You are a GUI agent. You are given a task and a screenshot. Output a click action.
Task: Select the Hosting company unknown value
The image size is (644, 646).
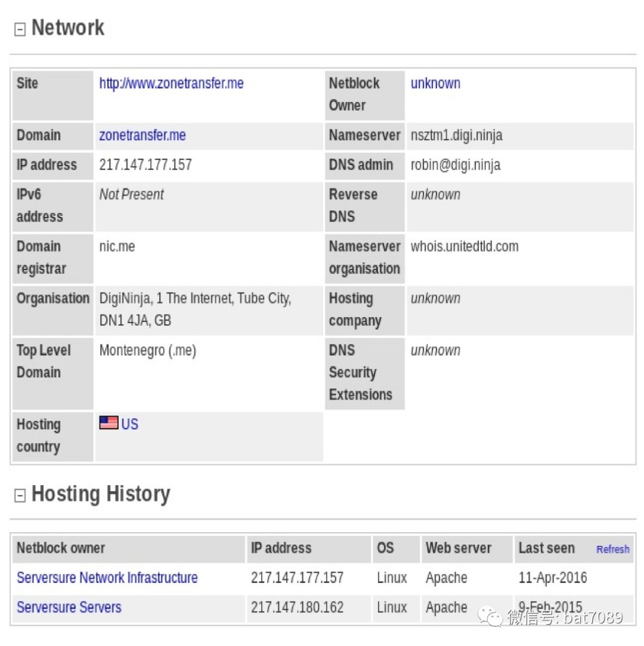click(x=435, y=299)
